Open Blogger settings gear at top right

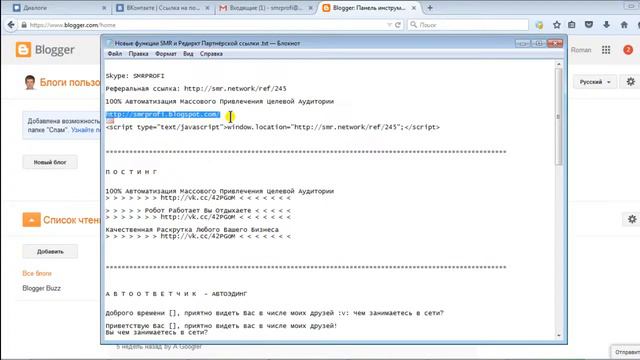point(631,82)
